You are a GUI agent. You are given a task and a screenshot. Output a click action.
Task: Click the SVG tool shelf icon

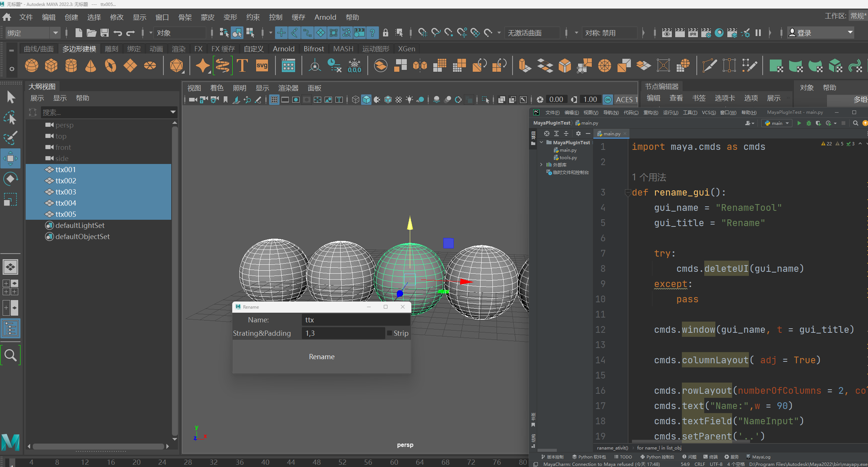pyautogui.click(x=262, y=66)
